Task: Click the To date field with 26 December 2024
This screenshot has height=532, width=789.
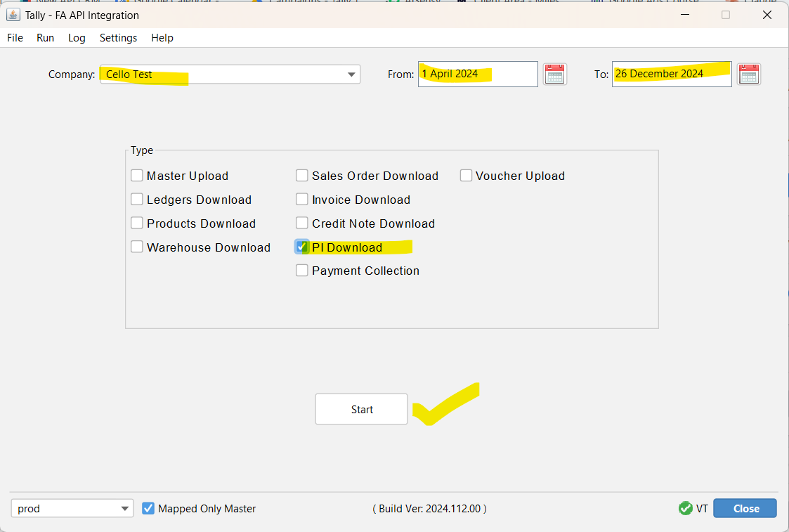Action: [672, 74]
